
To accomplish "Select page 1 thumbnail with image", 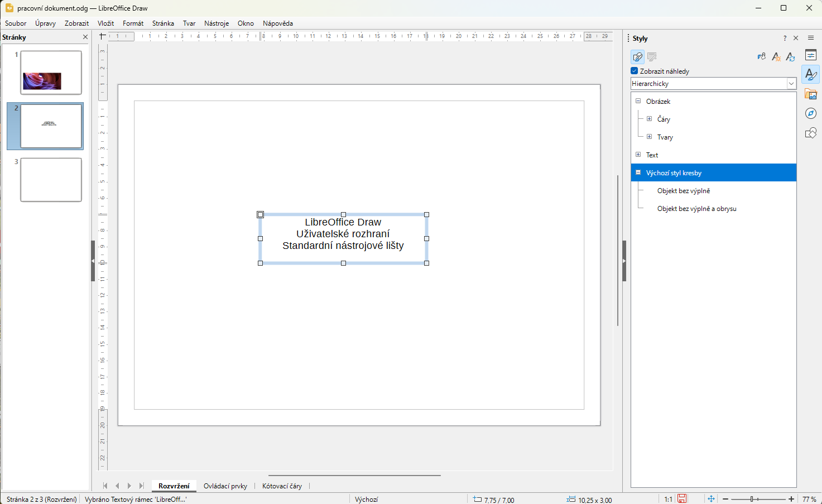I will 51,73.
